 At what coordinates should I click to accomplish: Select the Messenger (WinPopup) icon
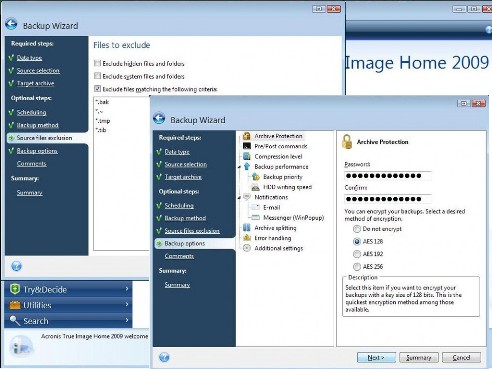pos(256,218)
